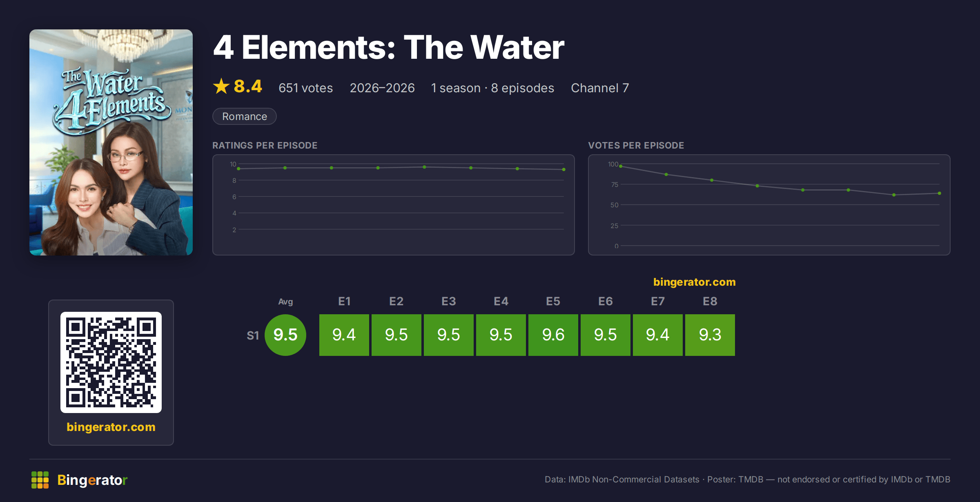The image size is (980, 502).
Task: Click the first point in votes chart
Action: coord(621,166)
